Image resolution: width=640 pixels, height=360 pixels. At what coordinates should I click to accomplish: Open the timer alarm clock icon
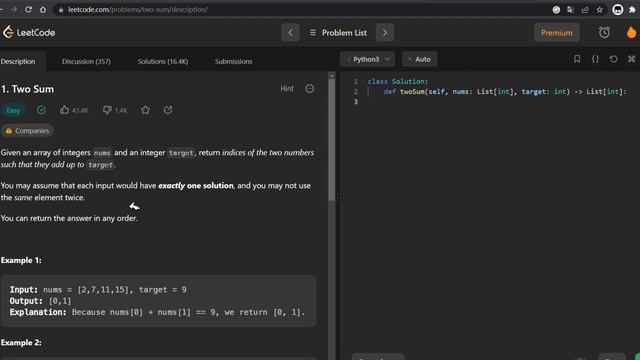(x=604, y=33)
